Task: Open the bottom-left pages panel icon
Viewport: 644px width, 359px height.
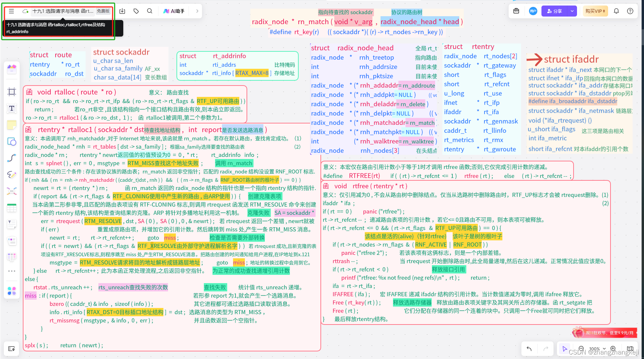Action: tap(11, 349)
